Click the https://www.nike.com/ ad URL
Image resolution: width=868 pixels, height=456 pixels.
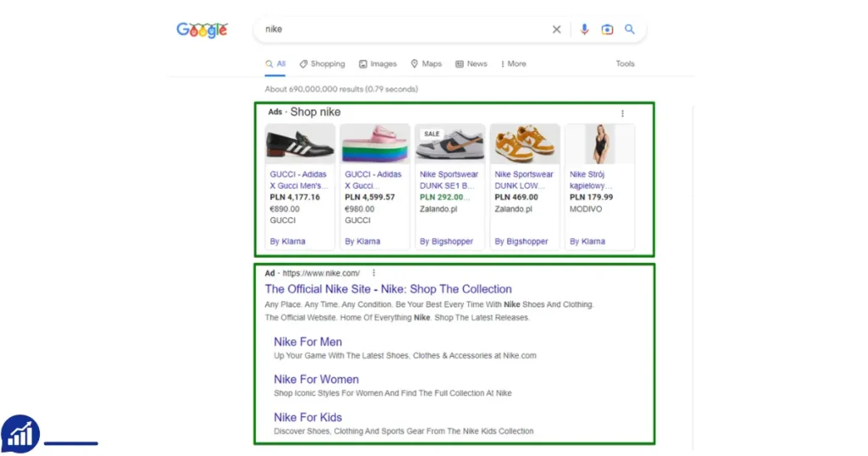321,274
